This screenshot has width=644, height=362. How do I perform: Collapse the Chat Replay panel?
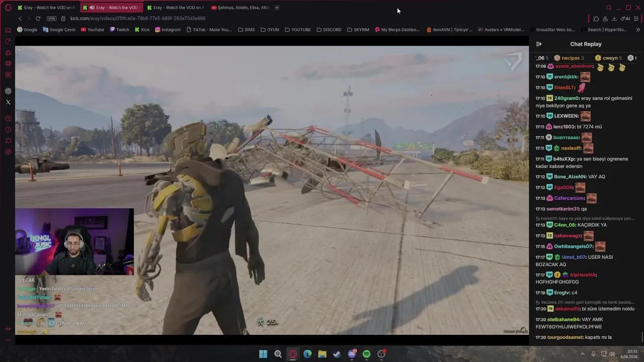pos(539,44)
